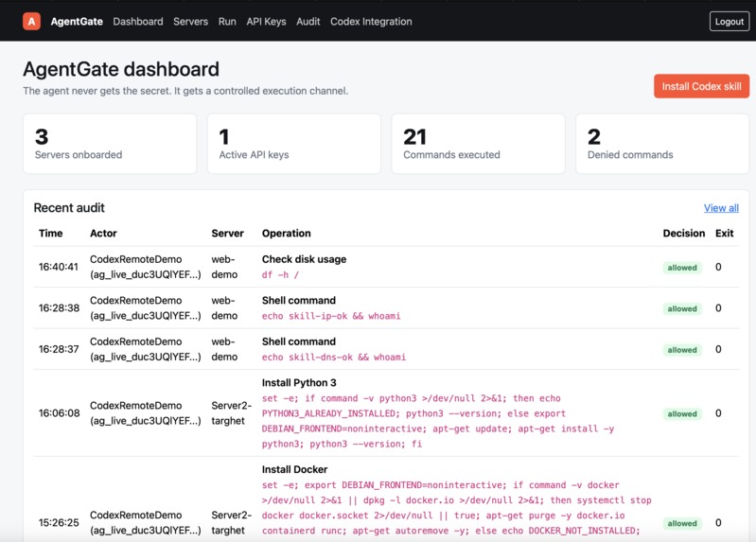Click the web-demo server in 16:40:41 row
This screenshot has width=756, height=542.
point(224,267)
